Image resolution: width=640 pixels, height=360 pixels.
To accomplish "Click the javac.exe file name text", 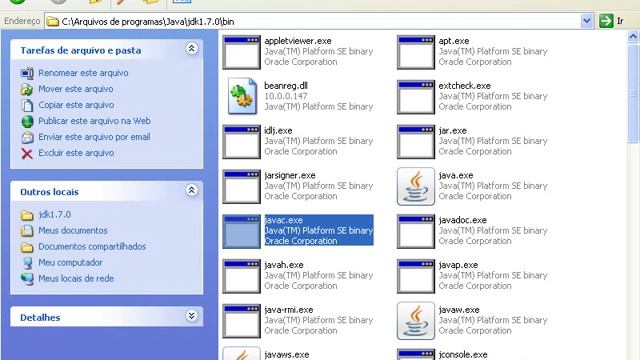I will [284, 220].
